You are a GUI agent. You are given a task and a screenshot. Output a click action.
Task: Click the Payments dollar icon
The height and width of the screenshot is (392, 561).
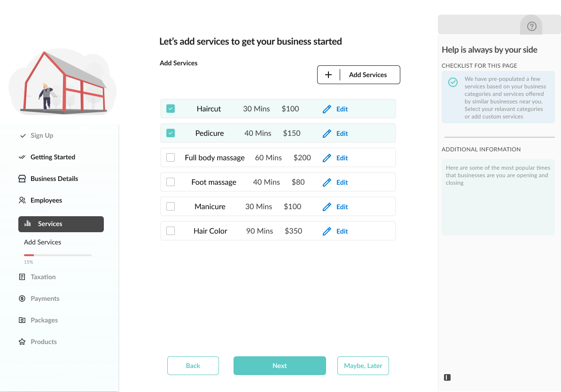(22, 298)
